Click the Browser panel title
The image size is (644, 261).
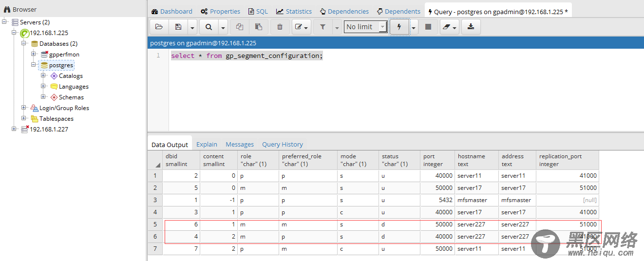point(24,9)
